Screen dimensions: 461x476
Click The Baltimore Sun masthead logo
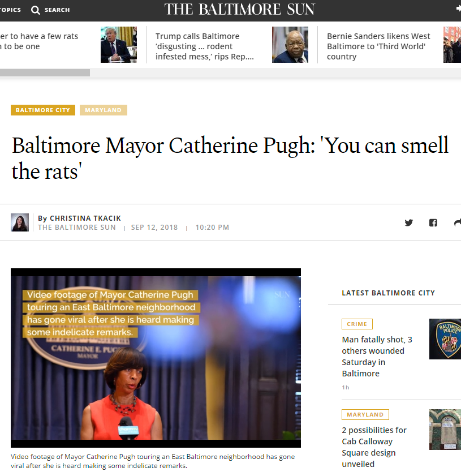[x=239, y=10]
